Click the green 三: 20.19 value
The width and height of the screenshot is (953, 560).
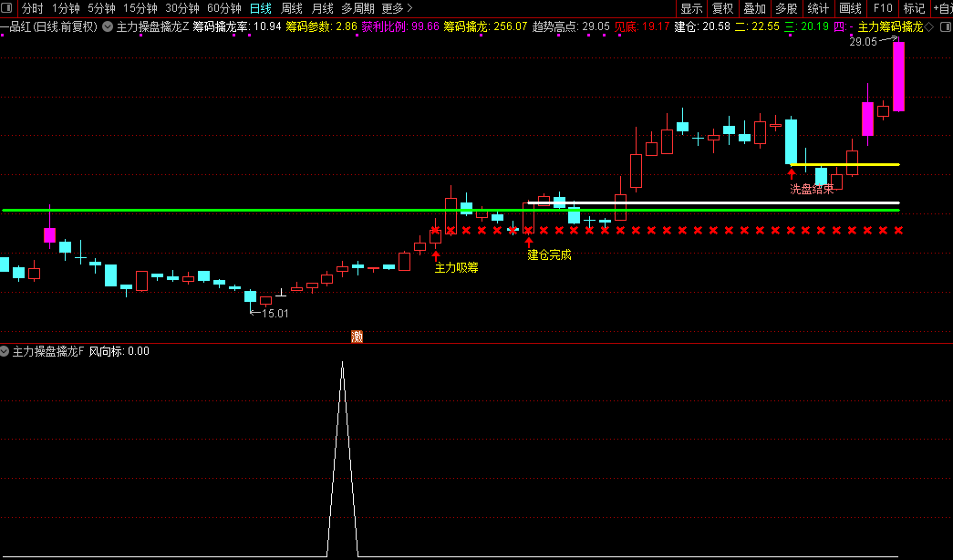806,26
